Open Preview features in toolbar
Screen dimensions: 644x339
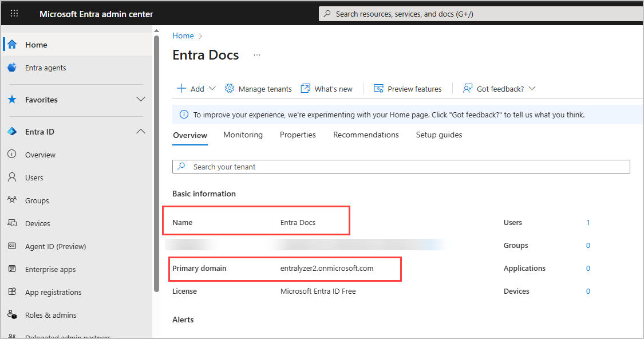408,89
